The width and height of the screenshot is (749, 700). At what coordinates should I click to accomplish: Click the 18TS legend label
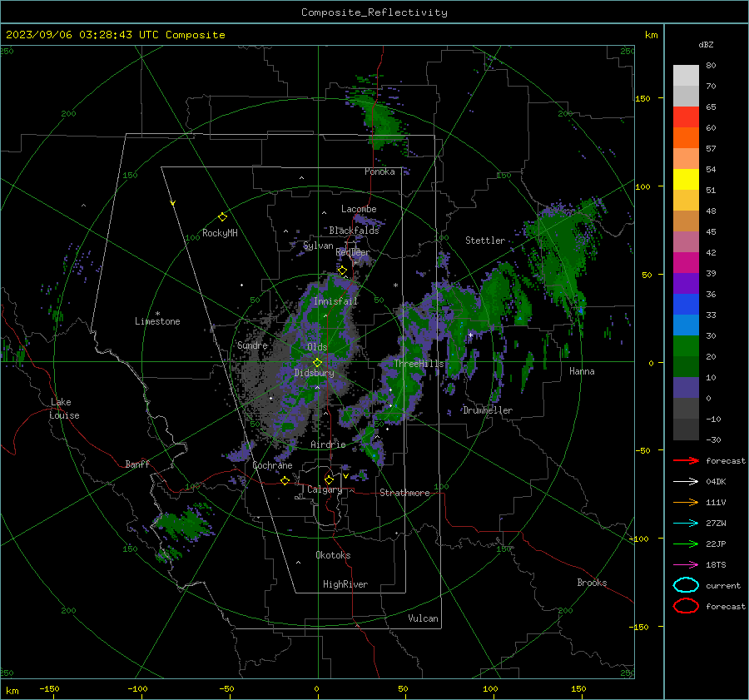coord(716,565)
